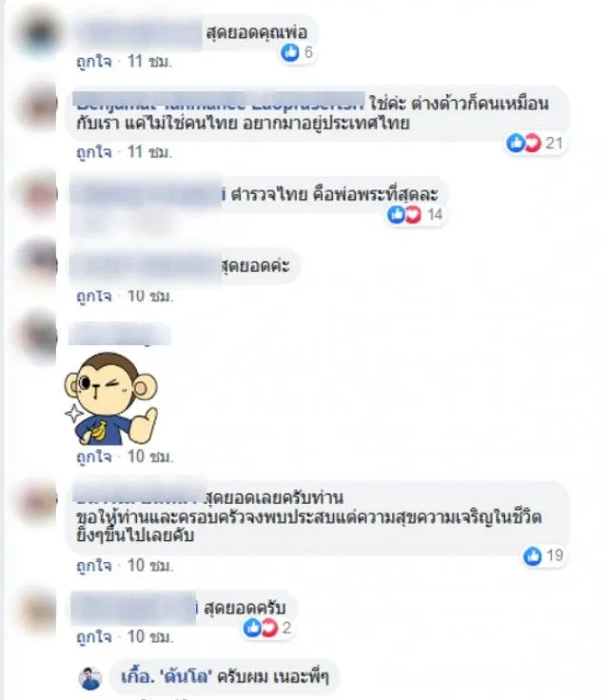Click the monkey thumbs-up sticker
The width and height of the screenshot is (609, 700).
click(x=110, y=399)
